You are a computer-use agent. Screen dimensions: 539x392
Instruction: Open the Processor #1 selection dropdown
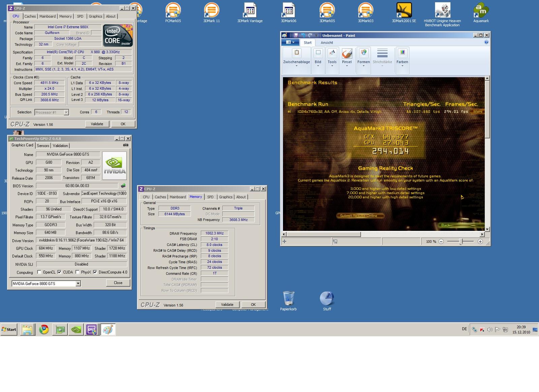tap(66, 112)
